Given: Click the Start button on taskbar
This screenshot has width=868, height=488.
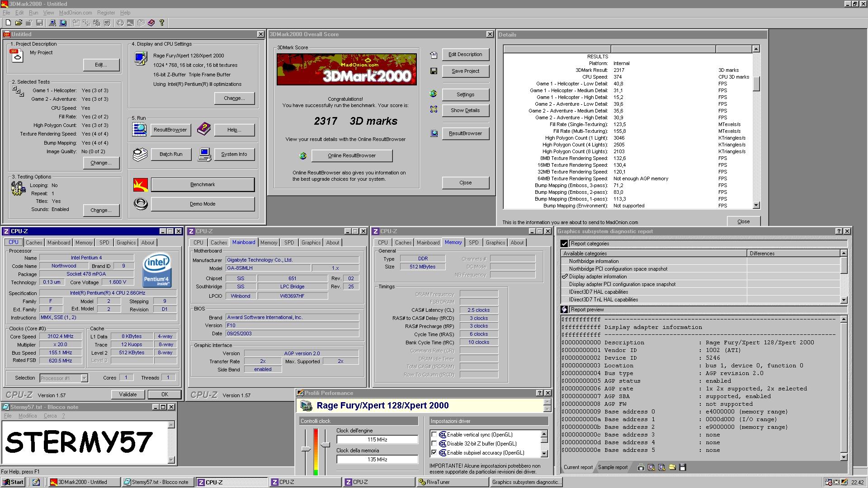Looking at the screenshot, I should 13,482.
